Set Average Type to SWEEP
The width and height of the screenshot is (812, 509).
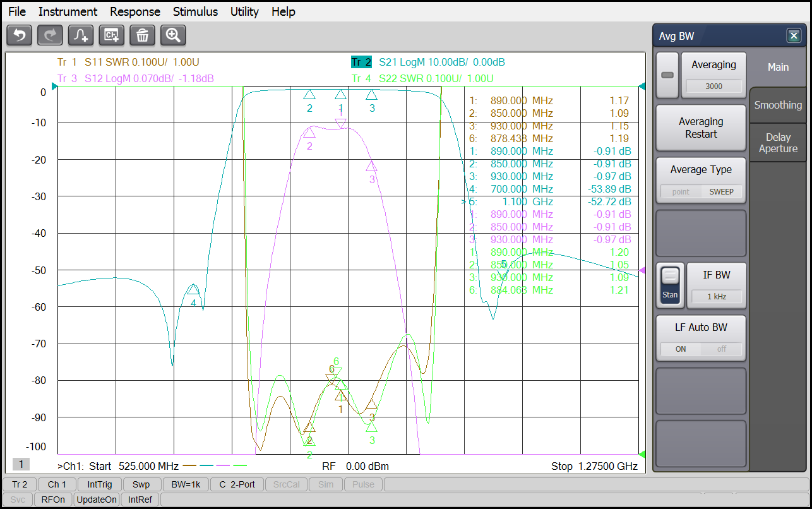722,191
